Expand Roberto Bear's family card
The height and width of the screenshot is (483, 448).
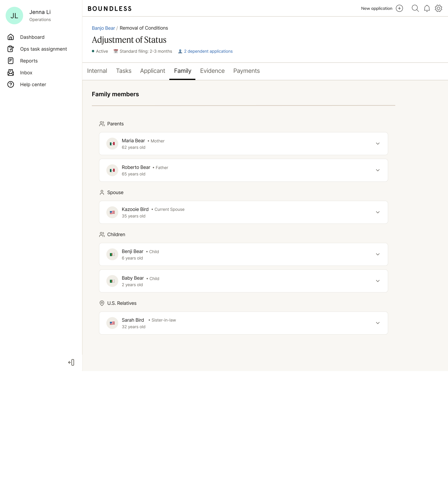click(x=377, y=170)
